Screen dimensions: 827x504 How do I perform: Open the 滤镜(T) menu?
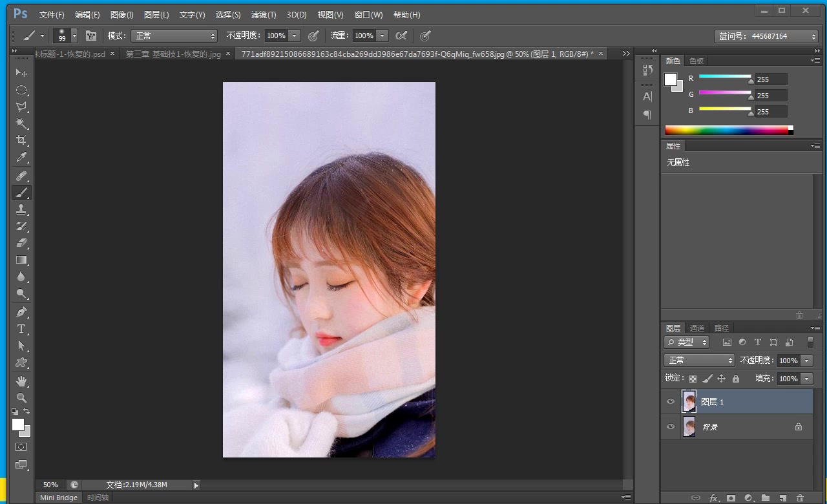click(x=263, y=15)
